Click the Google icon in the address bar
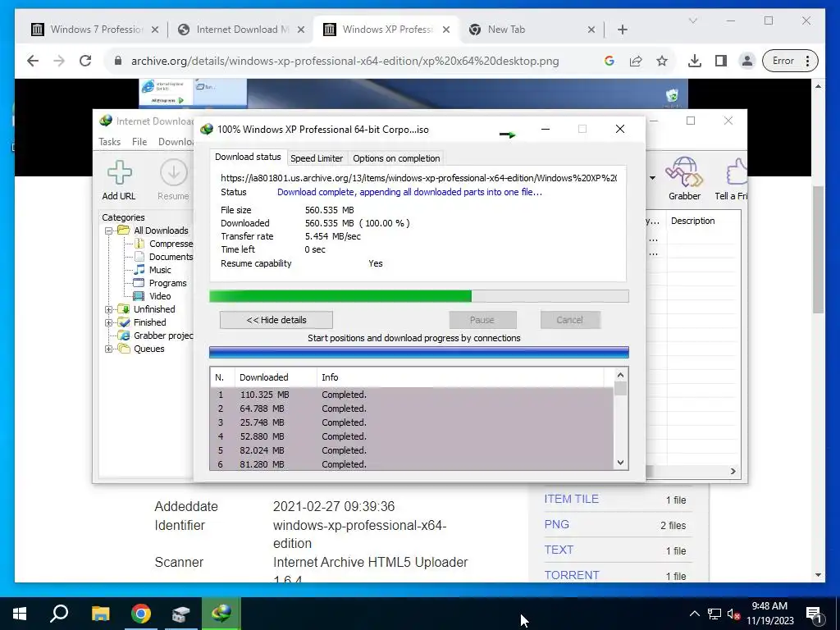 (x=609, y=61)
